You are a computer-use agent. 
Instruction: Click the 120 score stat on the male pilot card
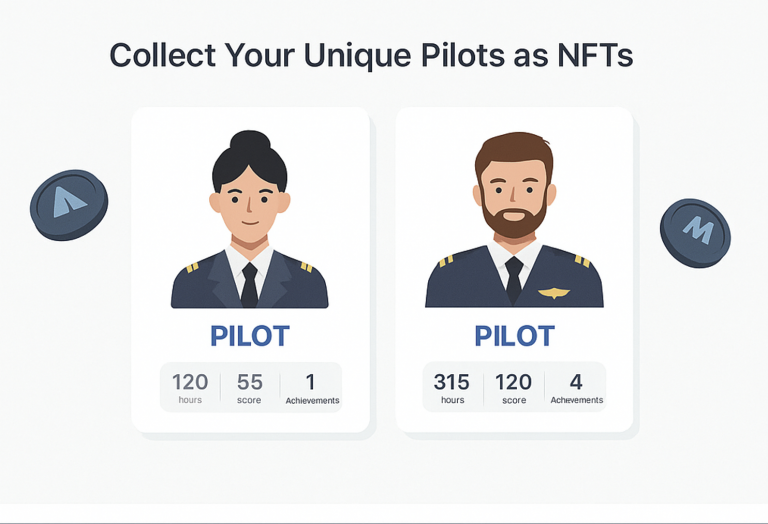point(514,388)
